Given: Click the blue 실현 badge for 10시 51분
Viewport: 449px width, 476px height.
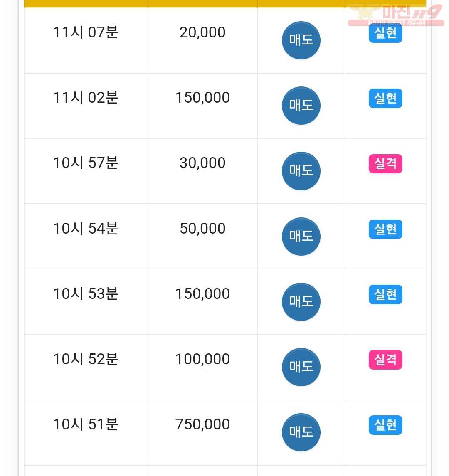Looking at the screenshot, I should (385, 425).
